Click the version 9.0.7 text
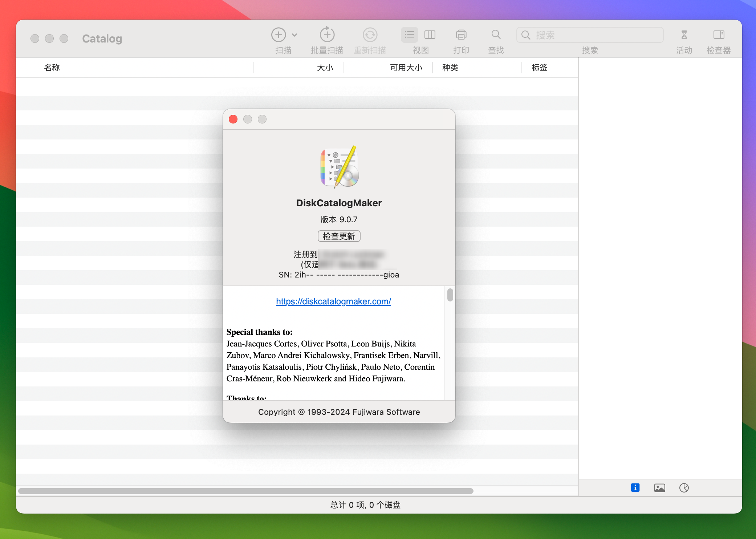Screen dimensions: 756x539 click(339, 219)
